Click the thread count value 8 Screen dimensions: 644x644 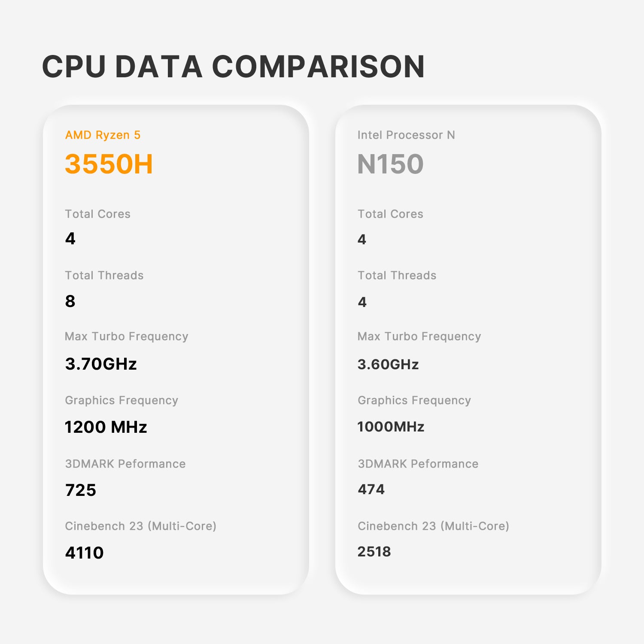click(70, 301)
